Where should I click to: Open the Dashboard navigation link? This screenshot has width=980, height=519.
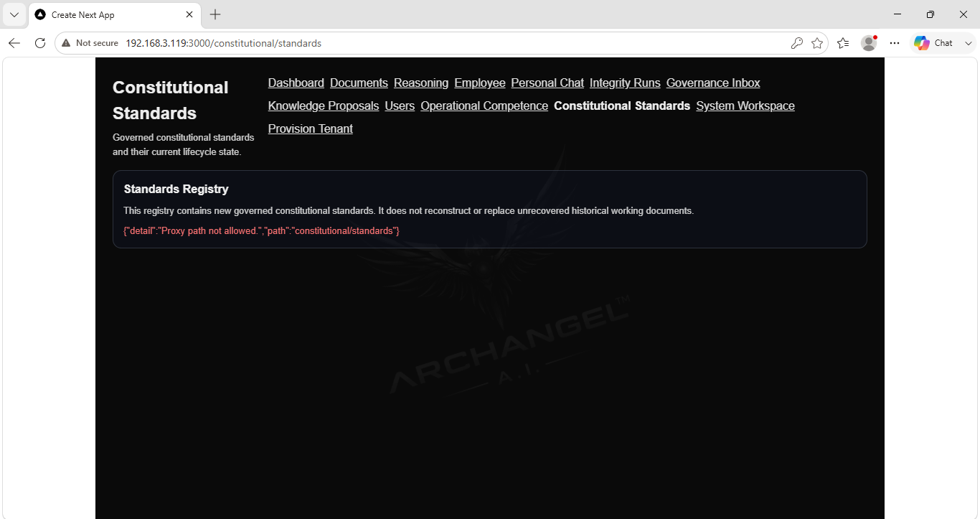(x=296, y=83)
